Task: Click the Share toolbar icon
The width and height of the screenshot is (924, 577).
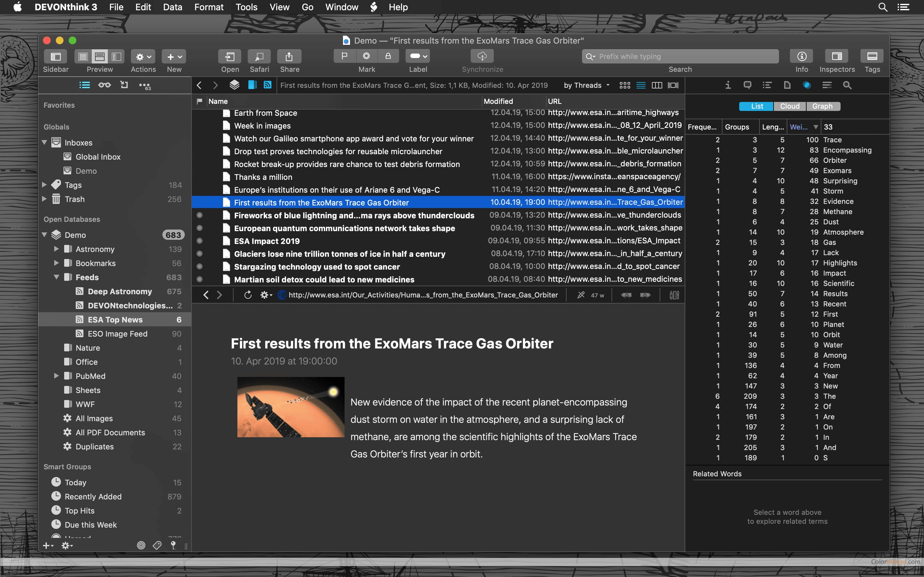Action: pos(289,56)
